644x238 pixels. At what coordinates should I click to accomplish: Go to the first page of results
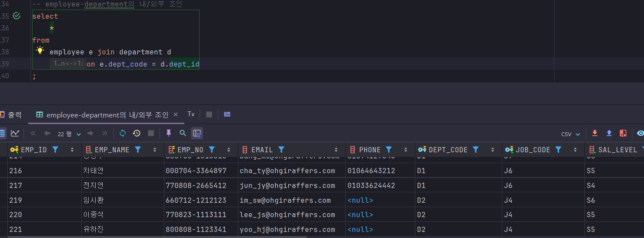[x=33, y=133]
